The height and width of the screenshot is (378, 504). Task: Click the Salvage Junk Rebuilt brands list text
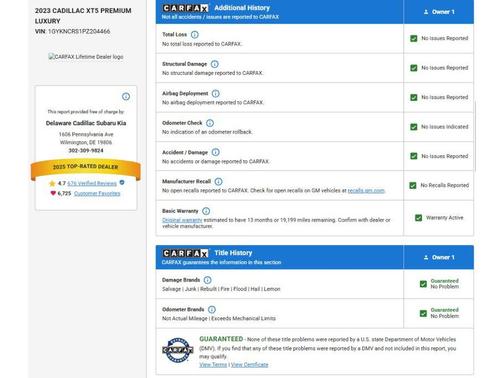[221, 289]
